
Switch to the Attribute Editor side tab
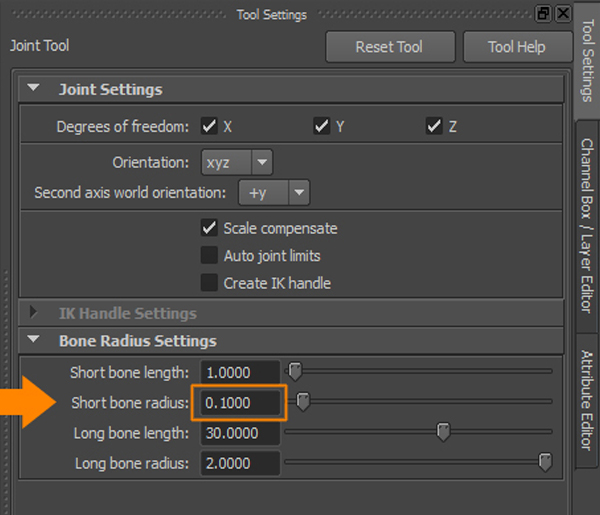pos(587,400)
